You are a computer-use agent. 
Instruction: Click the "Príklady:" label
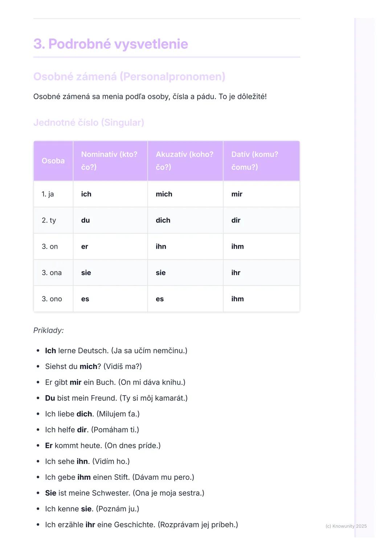[x=48, y=330]
